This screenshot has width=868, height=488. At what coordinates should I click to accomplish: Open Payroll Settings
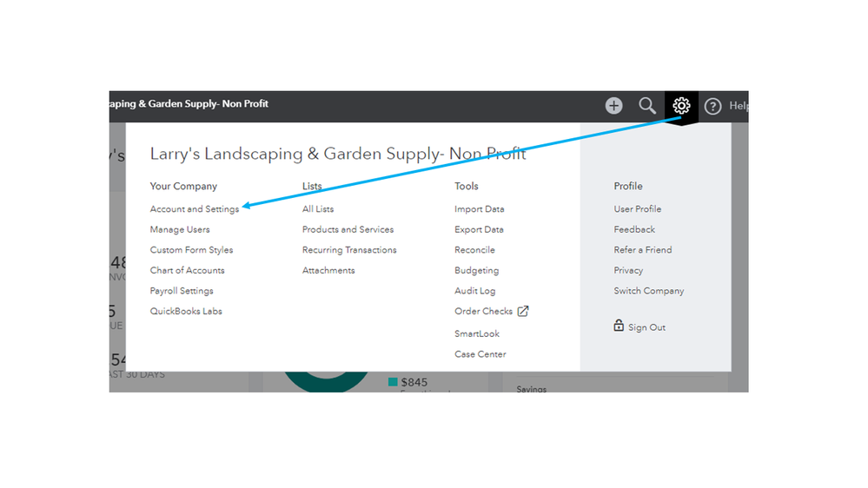tap(182, 291)
